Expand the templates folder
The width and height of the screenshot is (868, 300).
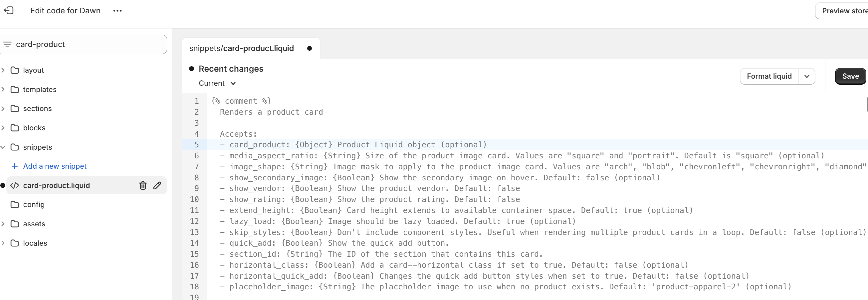(x=3, y=89)
